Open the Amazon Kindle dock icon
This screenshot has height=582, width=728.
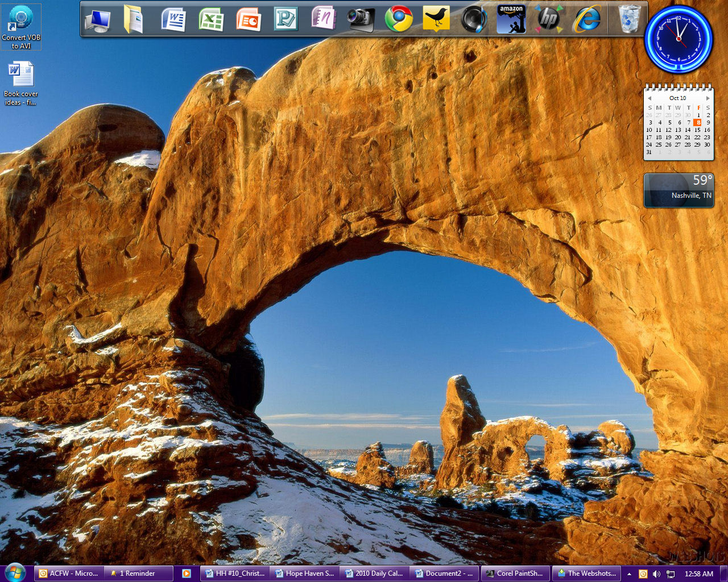coord(511,19)
